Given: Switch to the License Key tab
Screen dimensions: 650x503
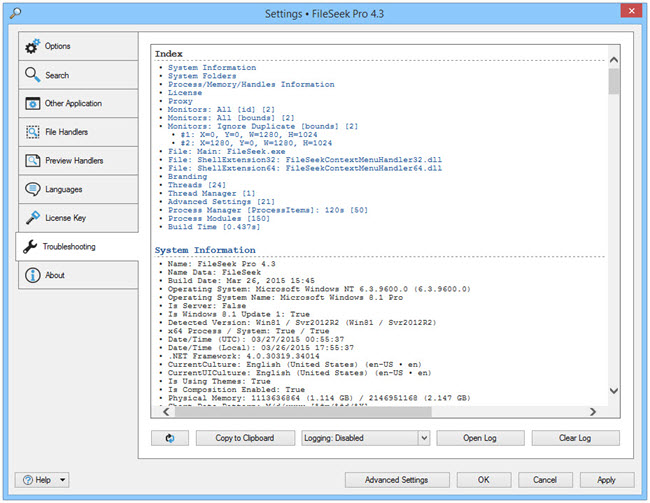Looking at the screenshot, I should pyautogui.click(x=78, y=218).
